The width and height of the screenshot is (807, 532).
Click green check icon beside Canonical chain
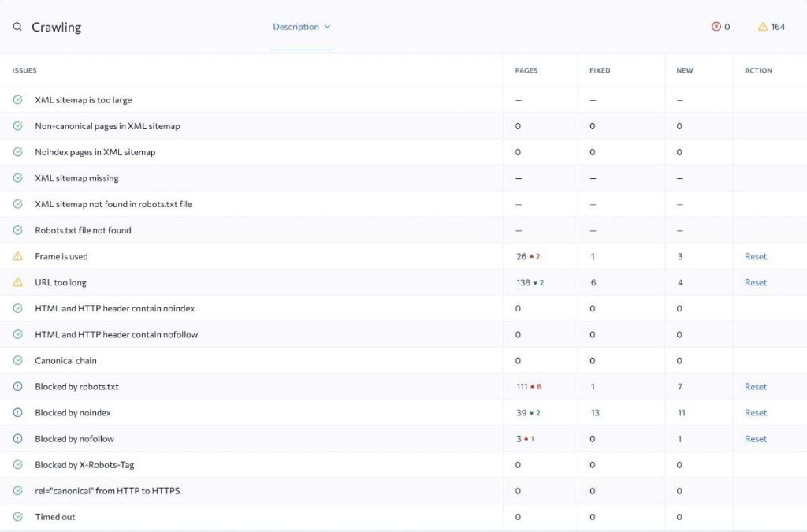click(17, 361)
